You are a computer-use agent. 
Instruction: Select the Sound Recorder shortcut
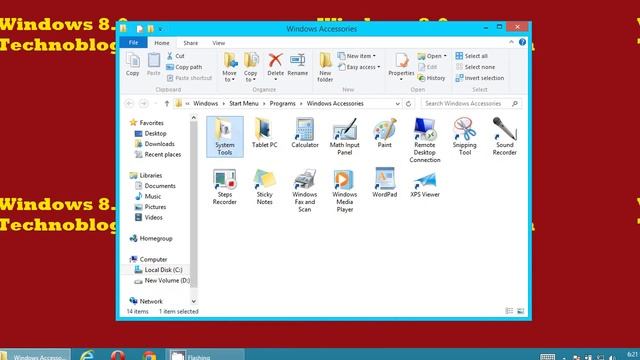tap(504, 137)
